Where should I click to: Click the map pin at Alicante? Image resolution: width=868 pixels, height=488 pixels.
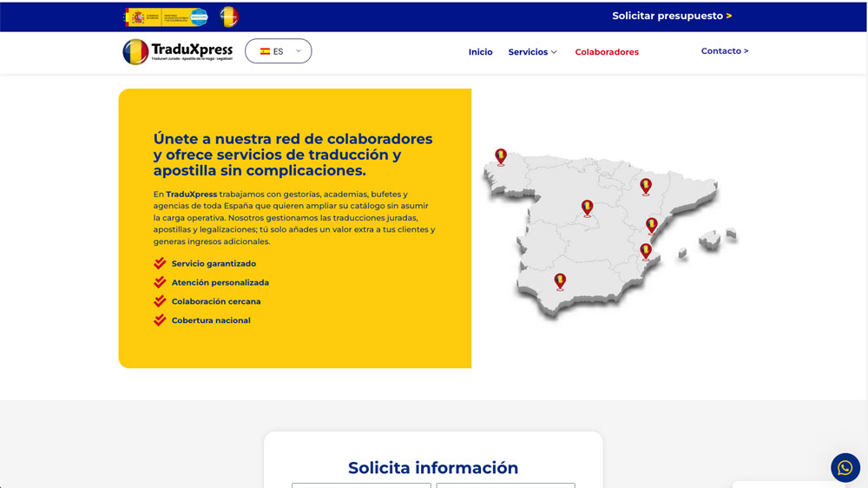click(x=646, y=251)
